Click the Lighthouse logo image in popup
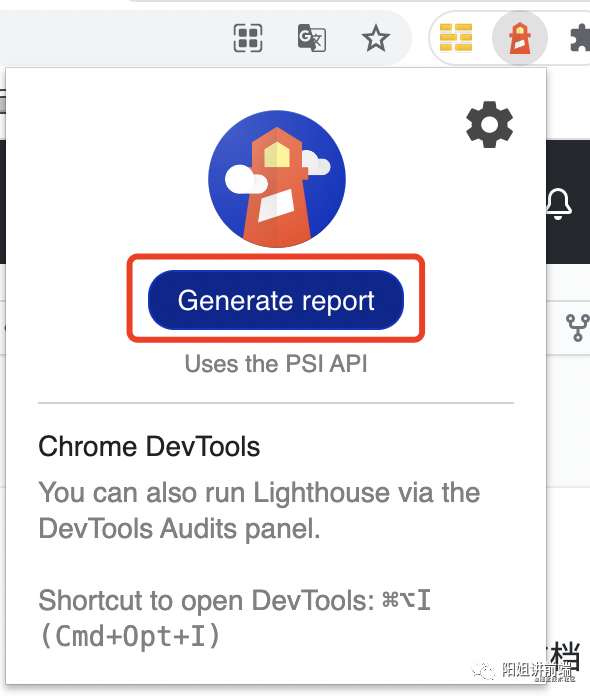Screen dimensions: 590x696 (x=277, y=179)
